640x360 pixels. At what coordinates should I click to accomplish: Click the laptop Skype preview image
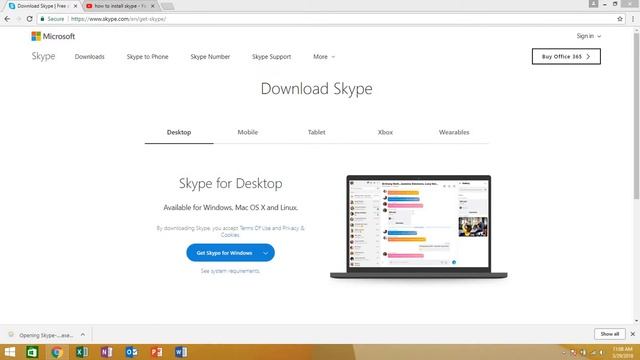tap(418, 227)
